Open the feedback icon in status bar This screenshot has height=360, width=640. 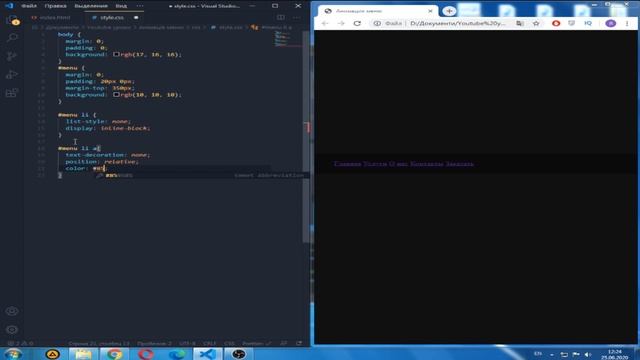pos(284,343)
